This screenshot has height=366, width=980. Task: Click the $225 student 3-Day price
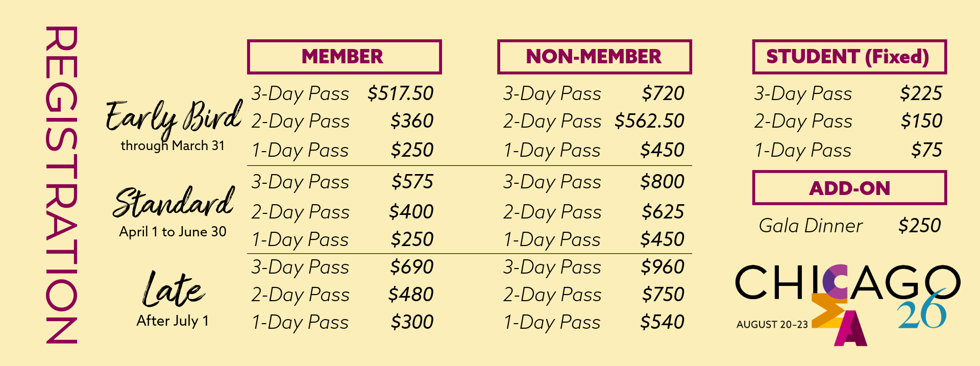point(921,93)
